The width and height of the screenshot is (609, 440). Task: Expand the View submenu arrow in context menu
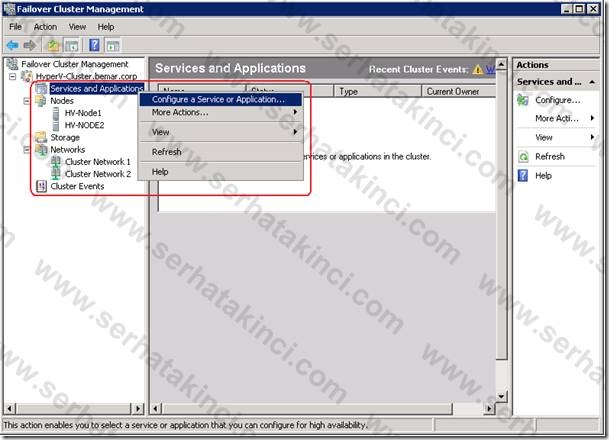coord(296,132)
